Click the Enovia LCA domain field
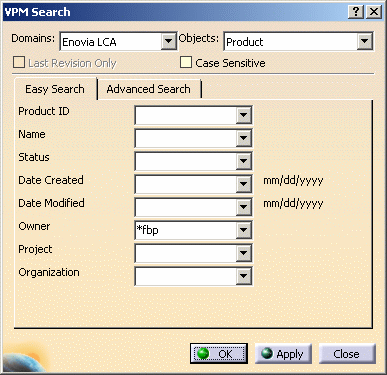This screenshot has width=387, height=375. [x=111, y=42]
